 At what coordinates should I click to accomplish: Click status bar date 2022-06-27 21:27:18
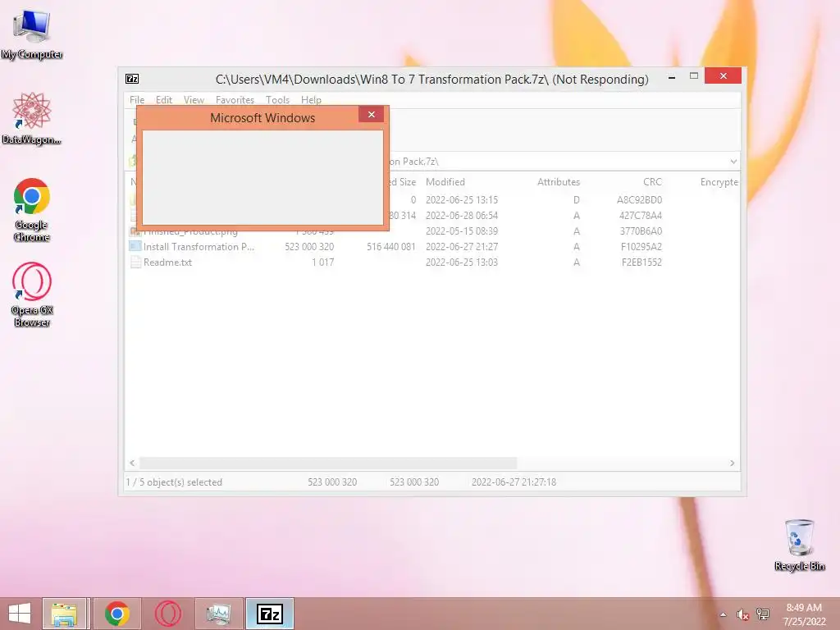pos(514,482)
